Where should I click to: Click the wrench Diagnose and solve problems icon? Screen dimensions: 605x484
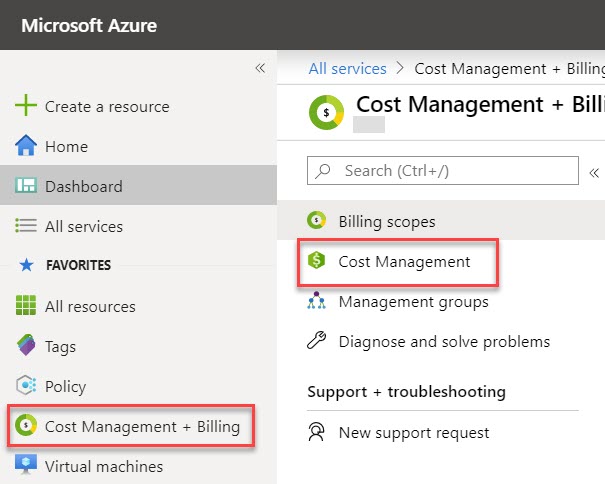click(317, 341)
